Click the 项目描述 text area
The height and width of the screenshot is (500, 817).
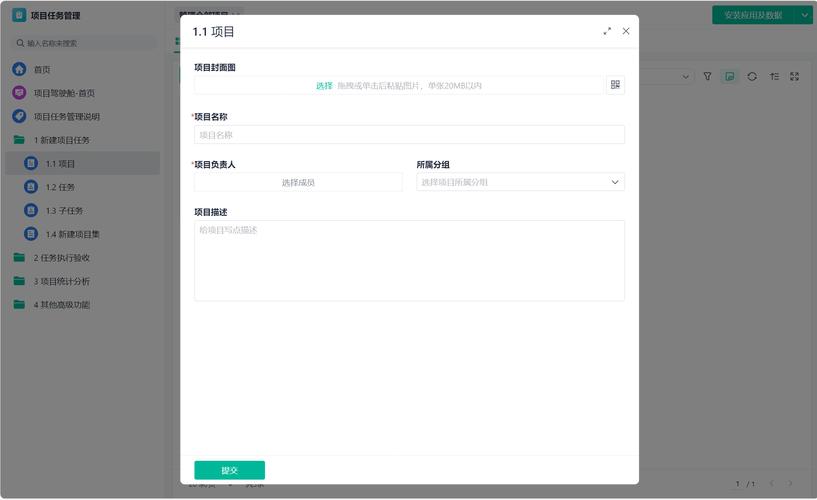pos(409,260)
